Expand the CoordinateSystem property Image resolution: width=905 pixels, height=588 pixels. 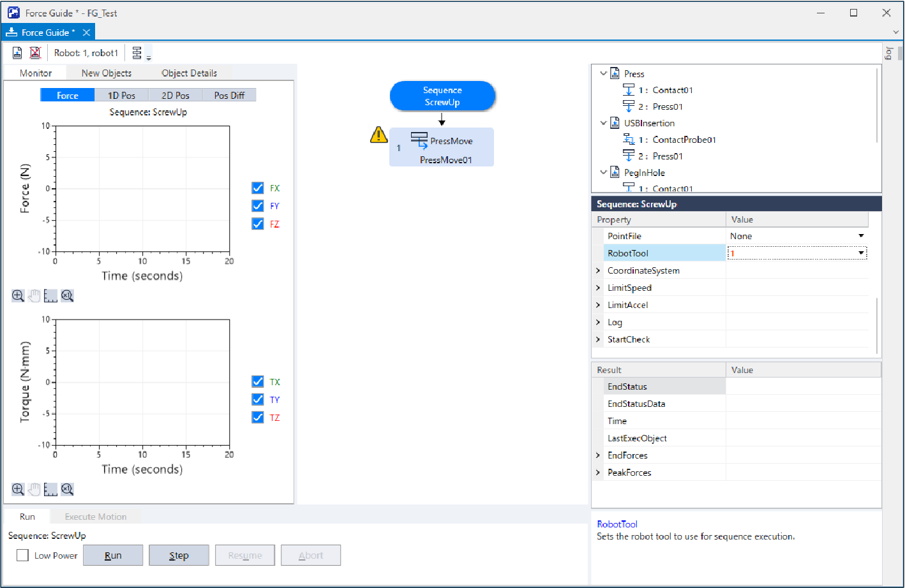598,270
